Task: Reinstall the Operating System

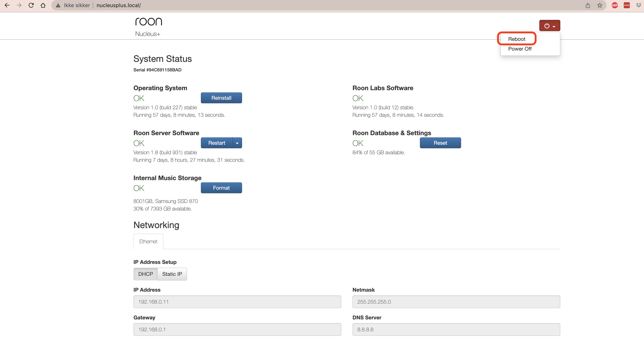Action: click(221, 98)
